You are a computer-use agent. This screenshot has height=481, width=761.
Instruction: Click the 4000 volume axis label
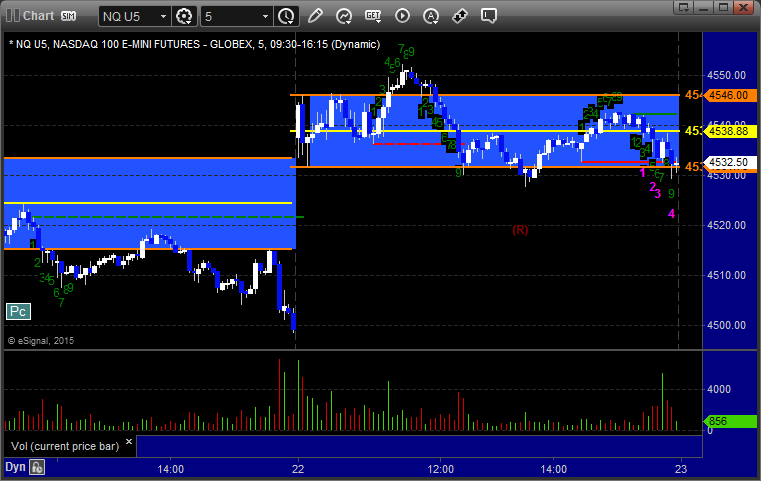[x=719, y=389]
